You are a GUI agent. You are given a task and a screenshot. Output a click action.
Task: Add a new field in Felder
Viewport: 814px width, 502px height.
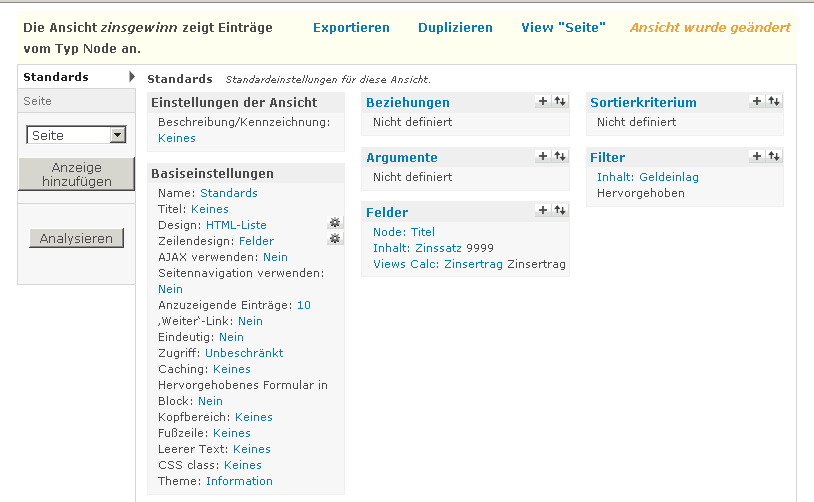(x=542, y=211)
